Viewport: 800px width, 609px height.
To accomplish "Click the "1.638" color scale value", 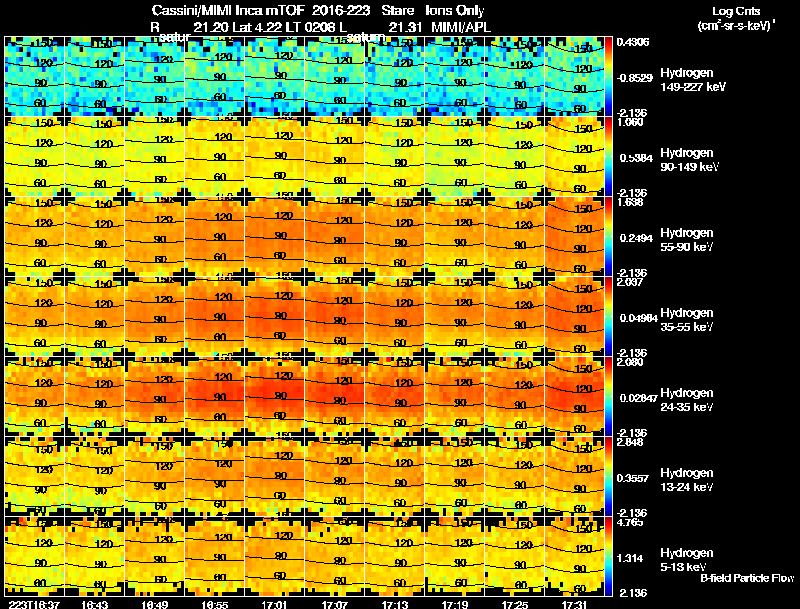I will click(630, 202).
